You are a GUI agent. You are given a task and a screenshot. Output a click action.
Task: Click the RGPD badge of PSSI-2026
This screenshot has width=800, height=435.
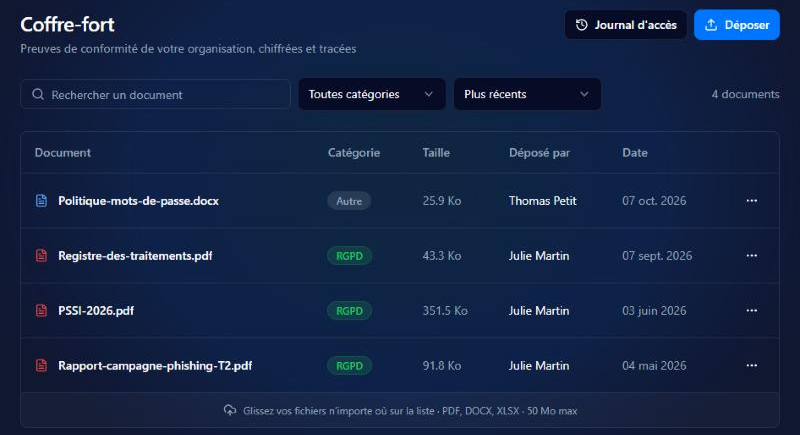coord(349,311)
